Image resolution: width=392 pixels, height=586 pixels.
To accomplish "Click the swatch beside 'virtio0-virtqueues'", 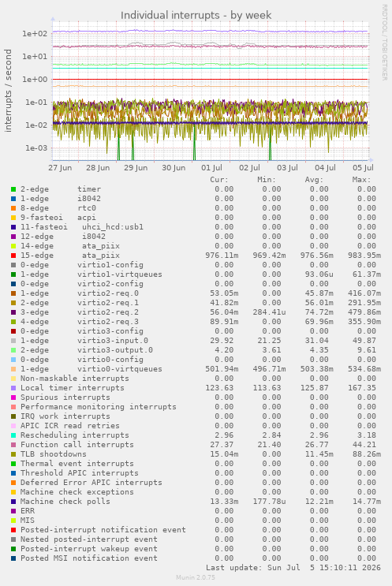I will click(x=13, y=369).
